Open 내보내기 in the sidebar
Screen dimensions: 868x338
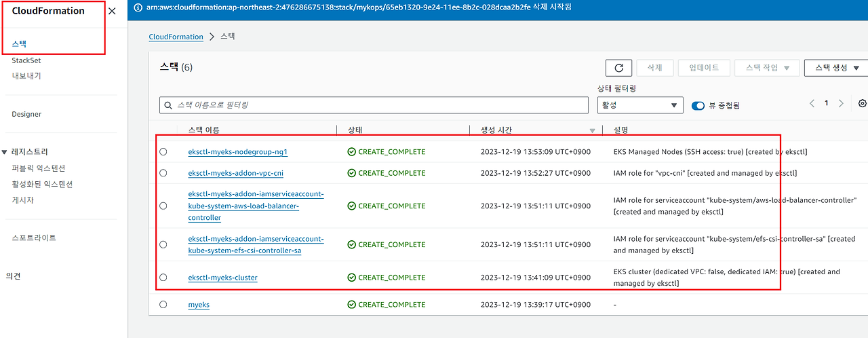pyautogui.click(x=26, y=76)
